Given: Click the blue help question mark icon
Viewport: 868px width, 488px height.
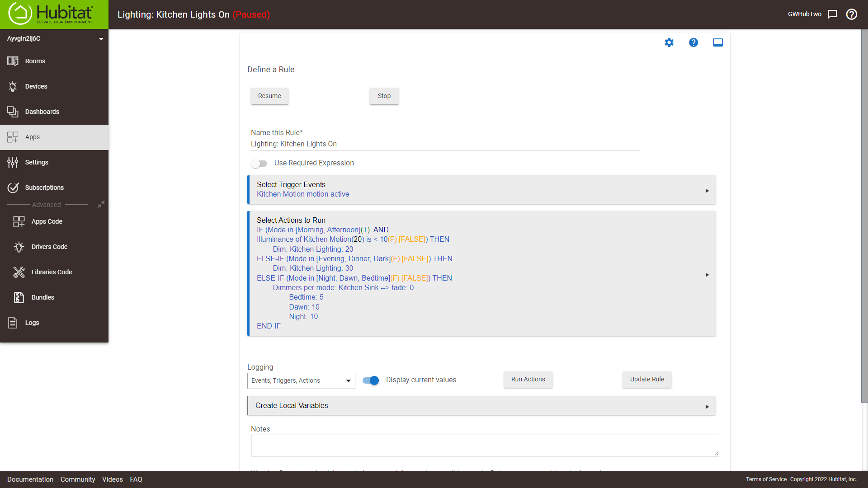Looking at the screenshot, I should pos(693,42).
